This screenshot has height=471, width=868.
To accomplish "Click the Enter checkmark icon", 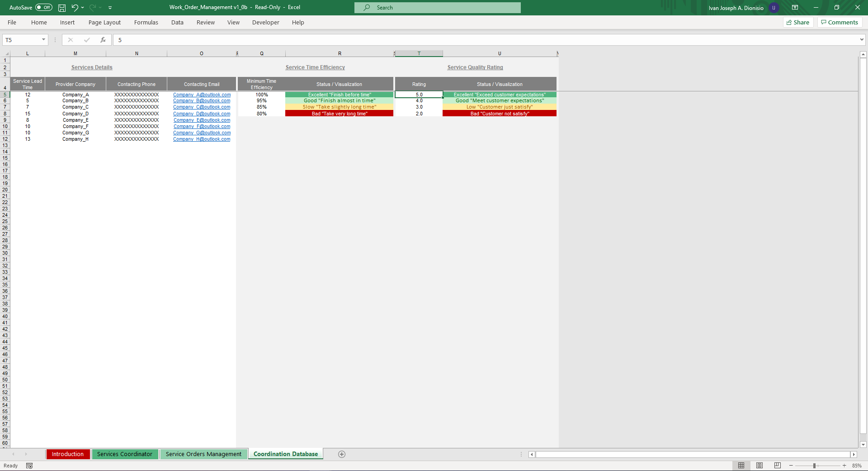I will tap(87, 40).
